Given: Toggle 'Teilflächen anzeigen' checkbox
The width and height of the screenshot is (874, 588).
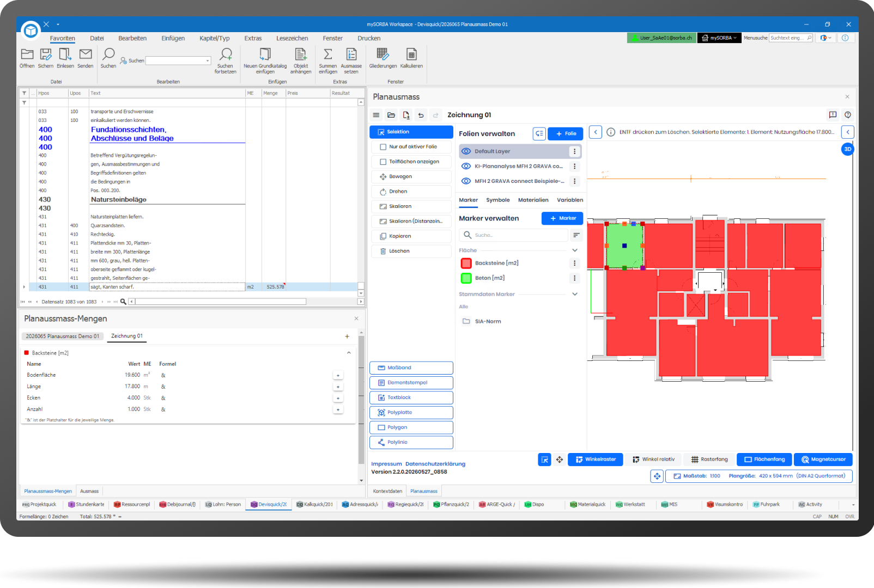Looking at the screenshot, I should click(x=383, y=162).
